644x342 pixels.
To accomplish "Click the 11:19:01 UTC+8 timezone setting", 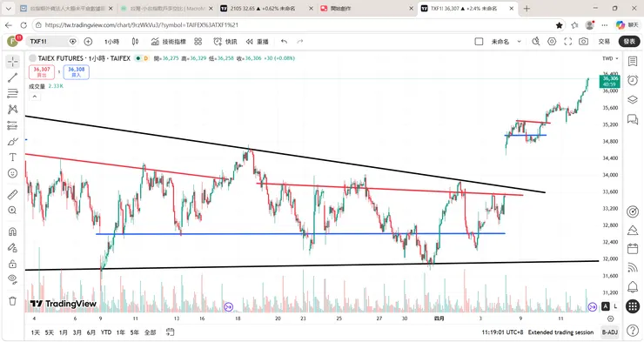I will click(x=502, y=332).
